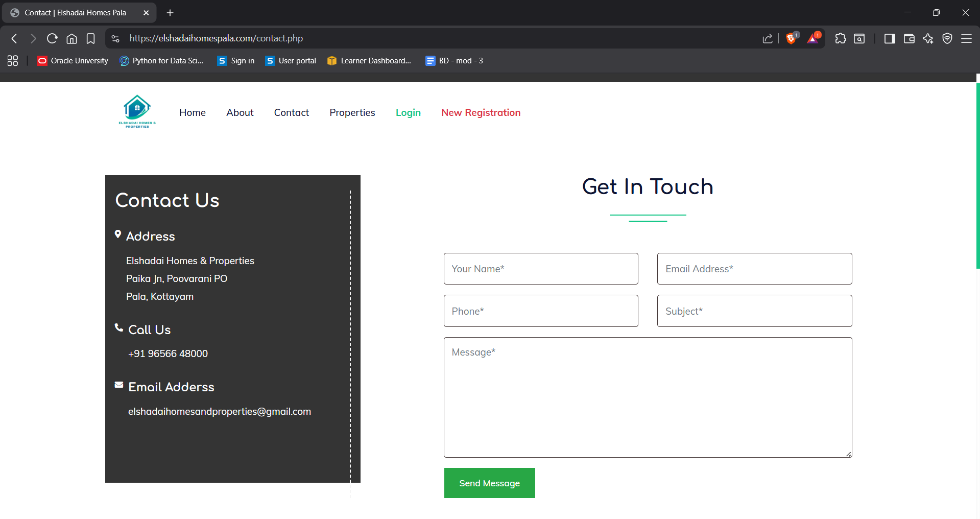Click the Elshadai Homes logo

coord(137,111)
